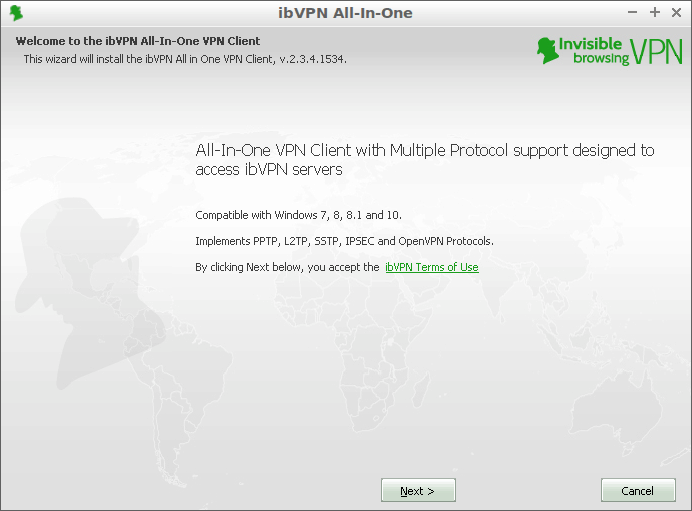
Task: Minimize the ibVPN All-In-One window
Action: coord(632,12)
